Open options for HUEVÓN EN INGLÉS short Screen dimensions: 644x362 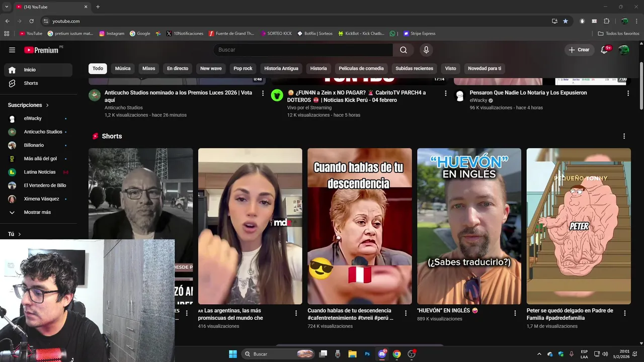[x=515, y=313]
